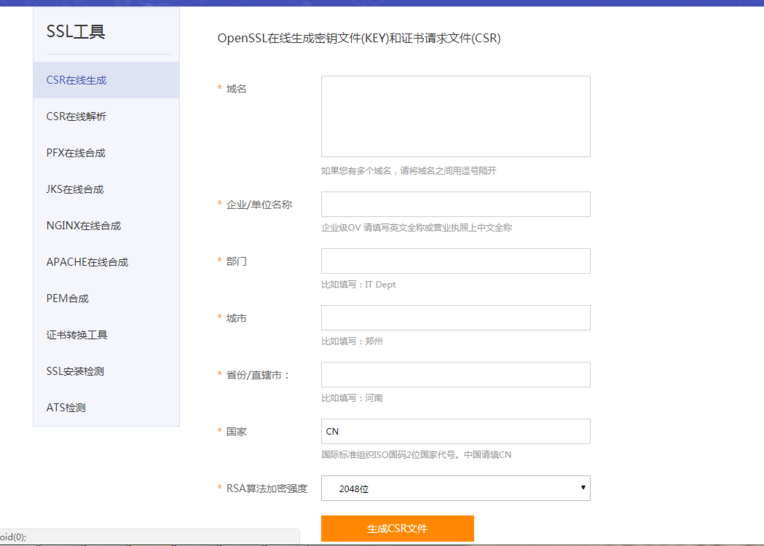Select SSL安装检测 in sidebar
This screenshot has width=764, height=546.
[x=75, y=371]
